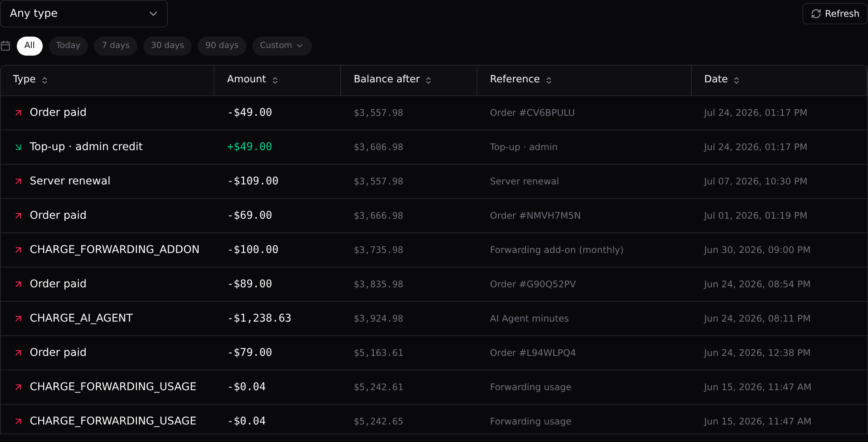This screenshot has height=442, width=868.
Task: Click reference Order #L94WLPQ4
Action: pyautogui.click(x=533, y=353)
